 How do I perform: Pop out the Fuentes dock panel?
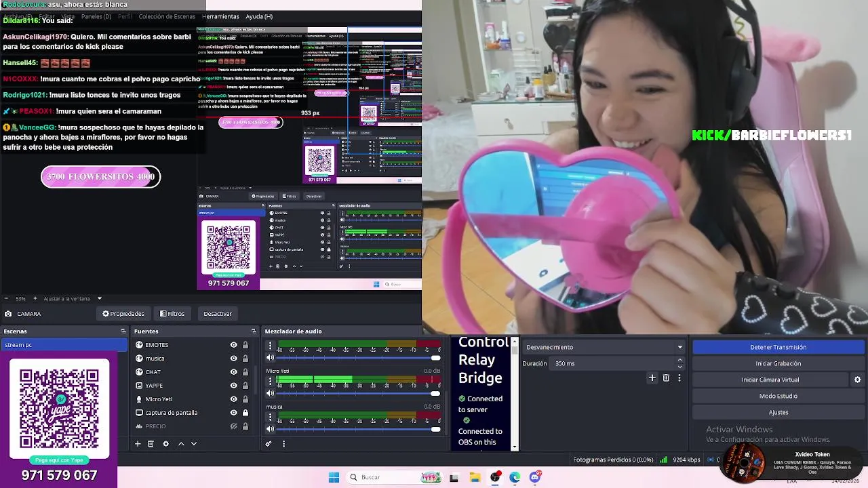(x=254, y=331)
